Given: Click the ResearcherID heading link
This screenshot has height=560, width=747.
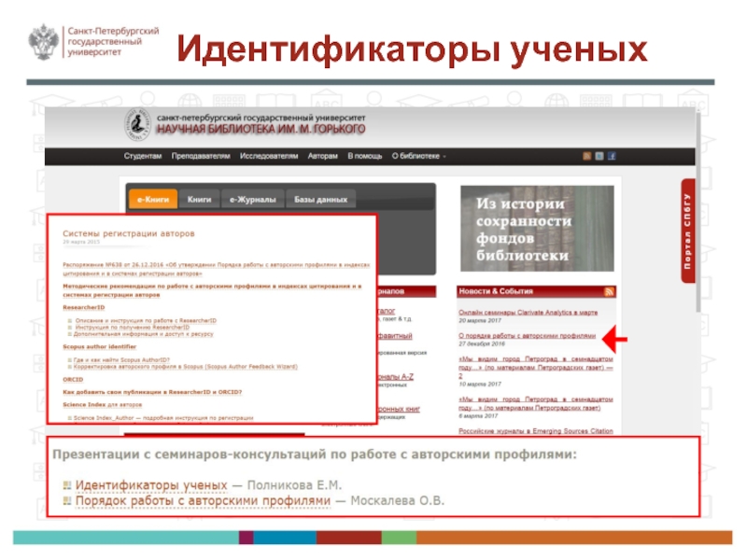Looking at the screenshot, I should tap(83, 308).
